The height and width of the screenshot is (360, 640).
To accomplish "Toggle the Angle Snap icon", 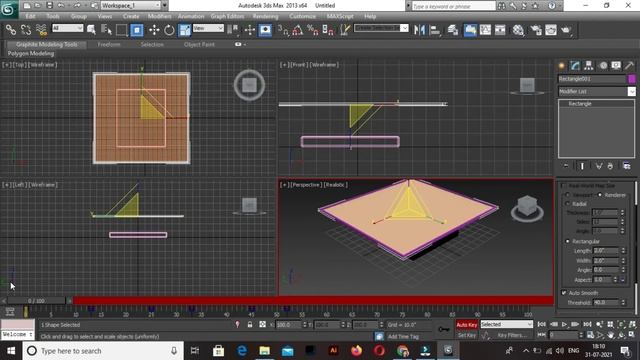I will click(298, 30).
